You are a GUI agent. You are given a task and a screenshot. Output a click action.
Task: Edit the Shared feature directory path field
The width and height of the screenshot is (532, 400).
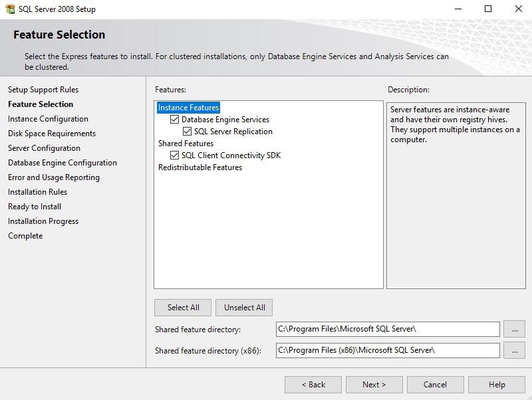388,329
